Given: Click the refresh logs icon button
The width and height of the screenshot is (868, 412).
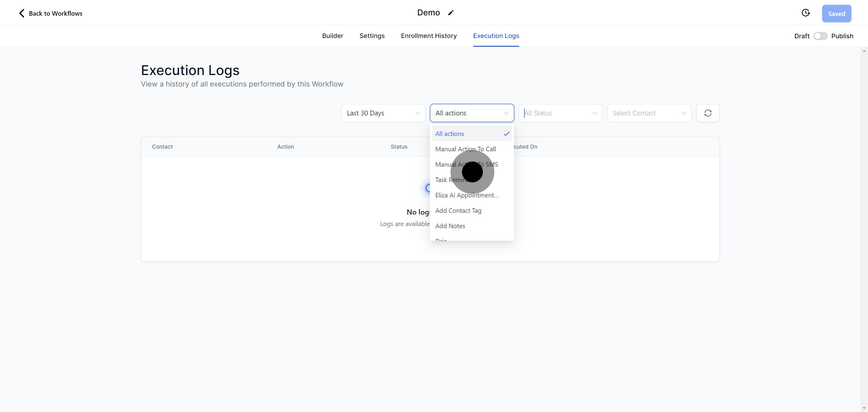Looking at the screenshot, I should [x=708, y=113].
